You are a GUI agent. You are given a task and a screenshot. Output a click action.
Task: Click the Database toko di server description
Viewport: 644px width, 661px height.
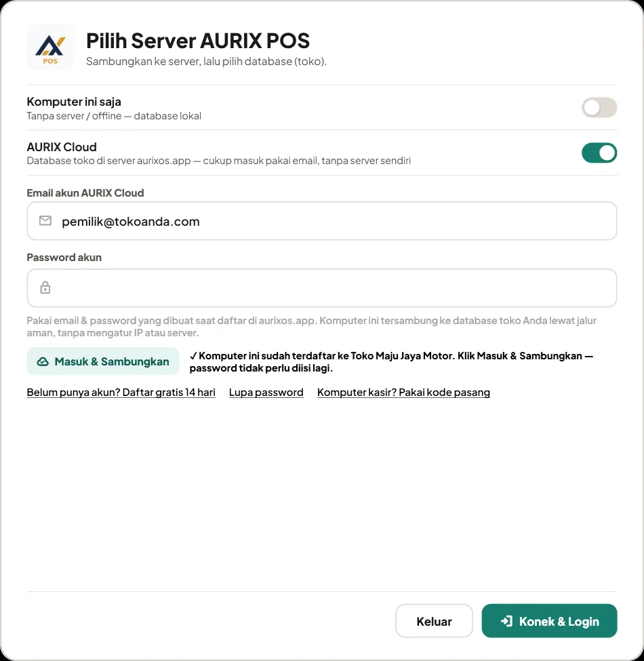[x=218, y=161]
